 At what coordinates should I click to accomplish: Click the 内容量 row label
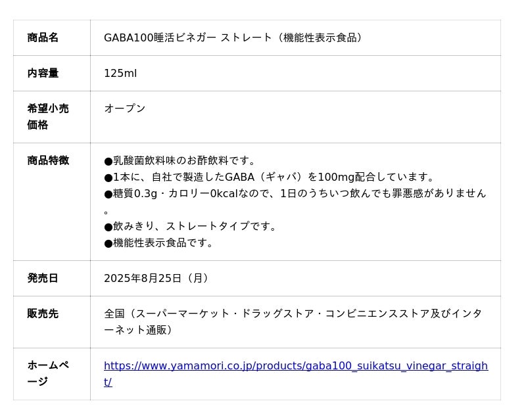pyautogui.click(x=43, y=74)
